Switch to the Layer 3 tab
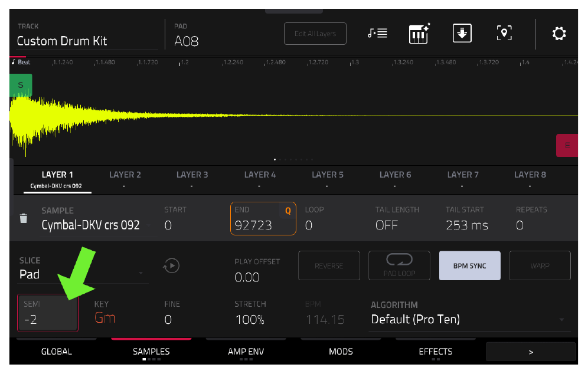 tap(192, 179)
